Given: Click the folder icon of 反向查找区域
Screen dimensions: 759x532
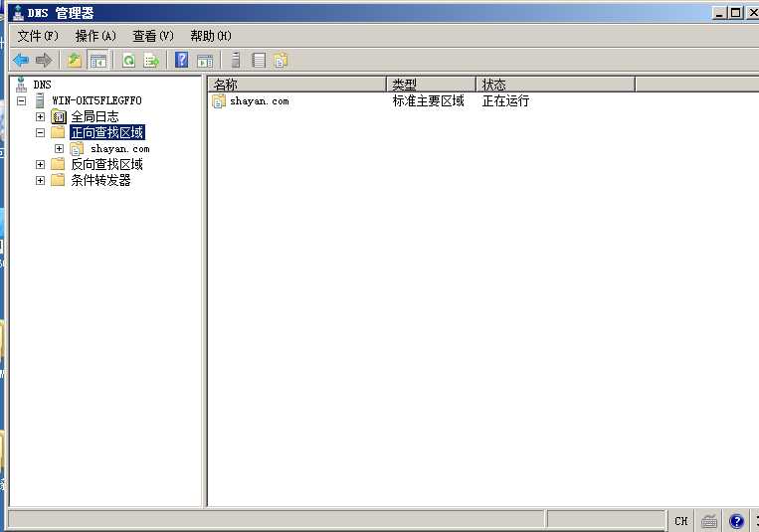Looking at the screenshot, I should coord(58,164).
